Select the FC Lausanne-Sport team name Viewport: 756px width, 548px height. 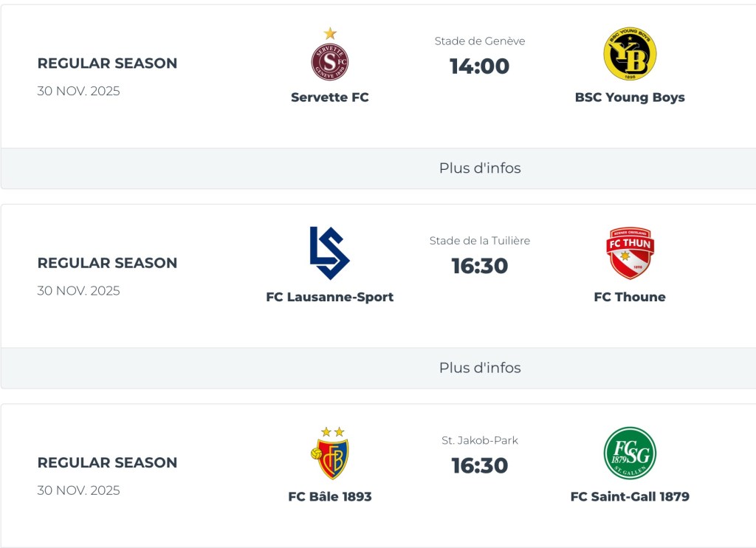tap(329, 297)
